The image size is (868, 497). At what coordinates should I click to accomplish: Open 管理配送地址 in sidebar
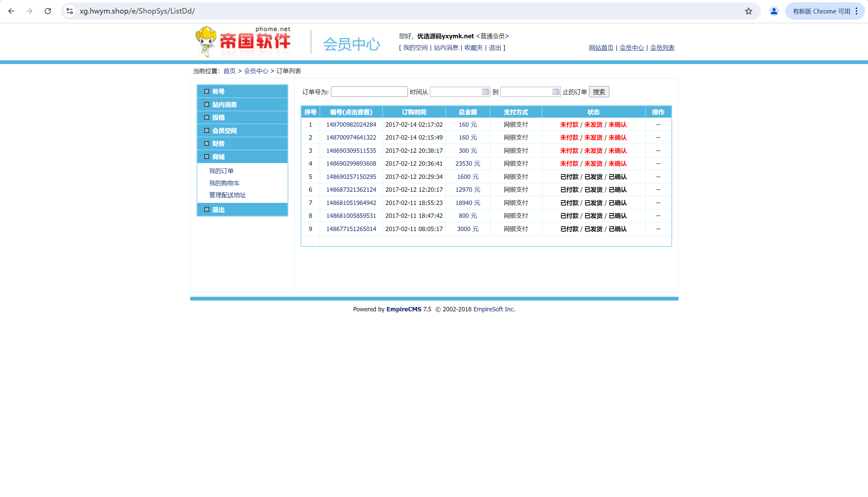point(228,195)
